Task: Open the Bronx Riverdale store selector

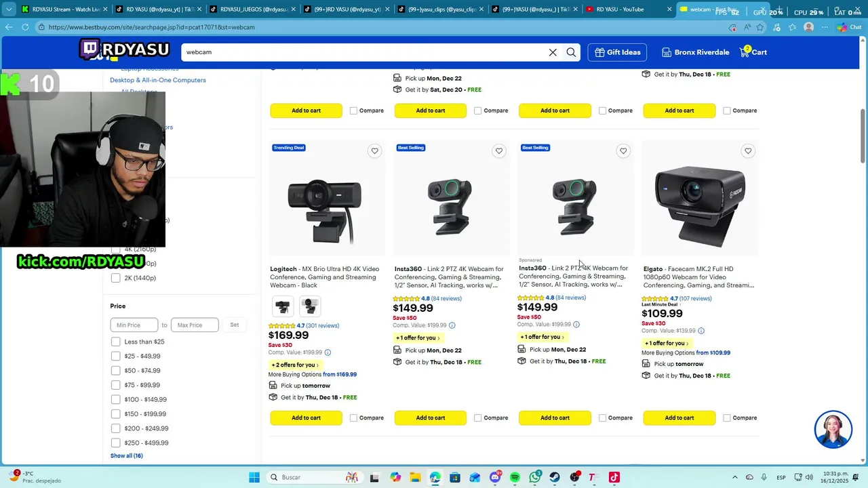Action: point(695,52)
